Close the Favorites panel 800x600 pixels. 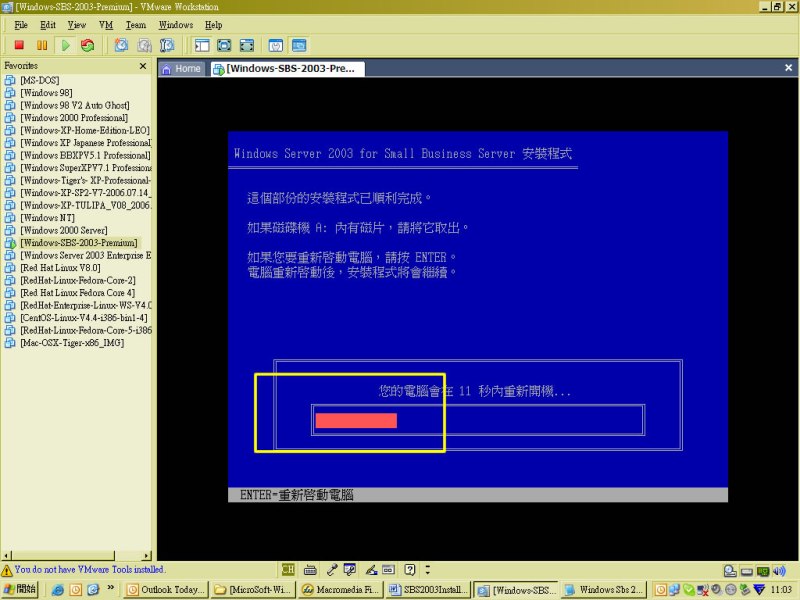pyautogui.click(x=142, y=66)
